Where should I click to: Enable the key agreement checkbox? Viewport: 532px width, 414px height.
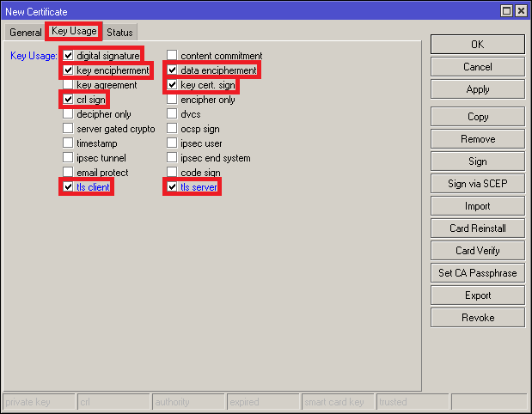pos(69,85)
